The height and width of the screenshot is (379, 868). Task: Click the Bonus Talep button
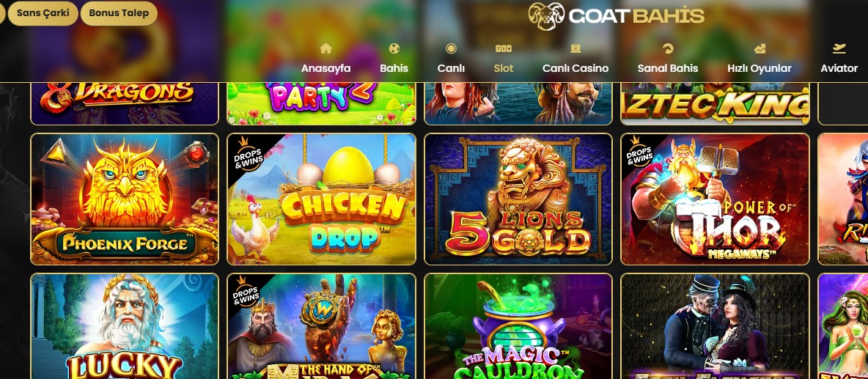coord(119,12)
